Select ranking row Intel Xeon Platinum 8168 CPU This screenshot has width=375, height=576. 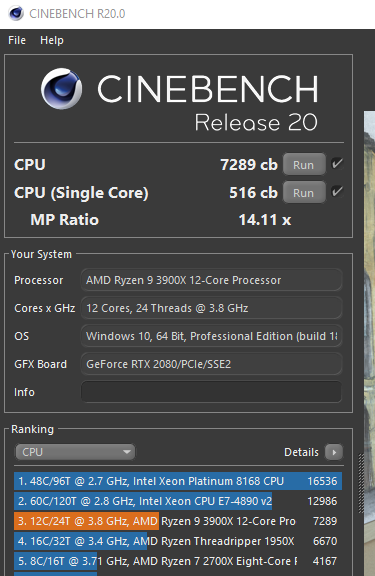(x=178, y=481)
